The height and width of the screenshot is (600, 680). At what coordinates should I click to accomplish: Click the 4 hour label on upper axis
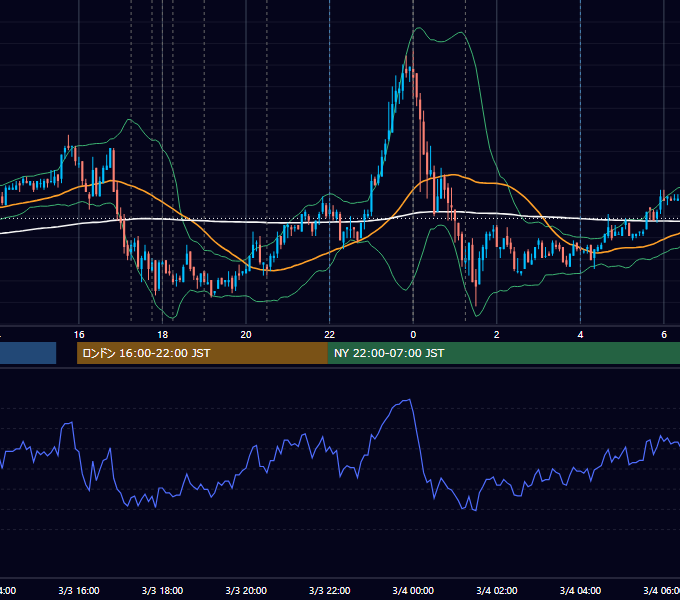[580, 335]
